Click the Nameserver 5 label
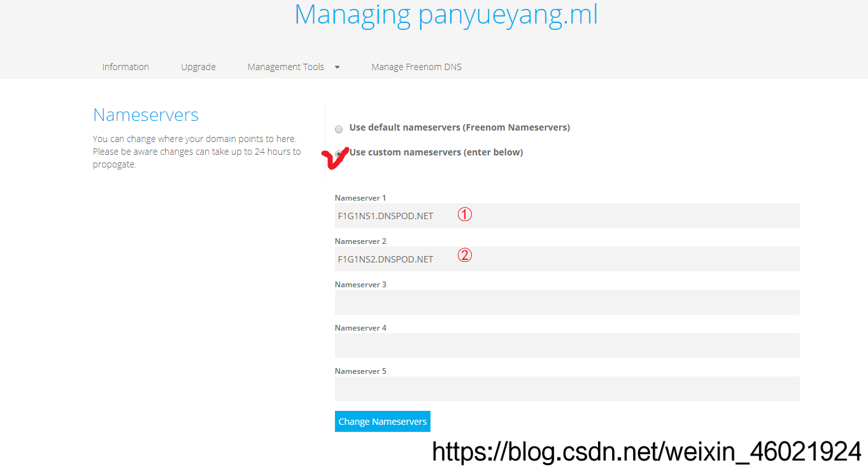 360,371
